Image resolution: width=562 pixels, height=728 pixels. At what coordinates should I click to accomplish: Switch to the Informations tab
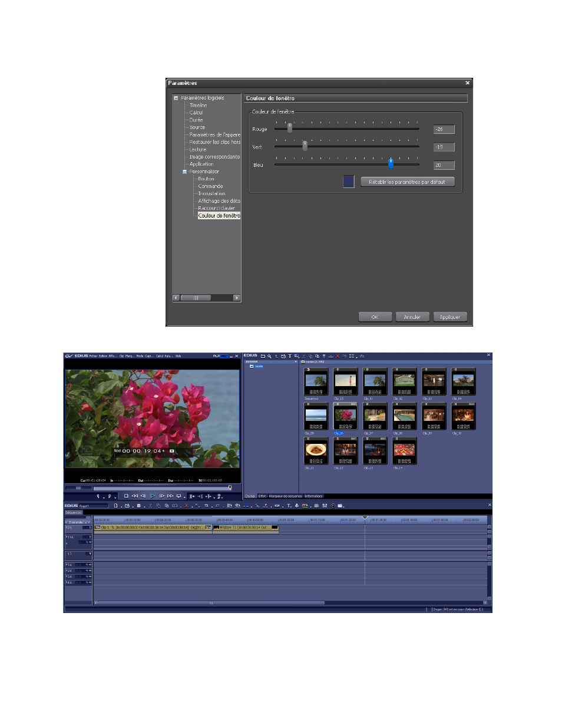point(314,496)
